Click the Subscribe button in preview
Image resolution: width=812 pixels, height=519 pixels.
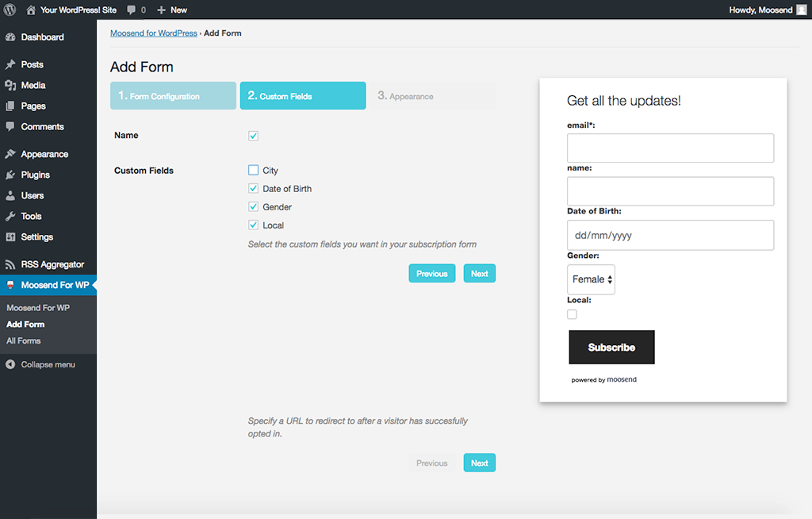(611, 348)
